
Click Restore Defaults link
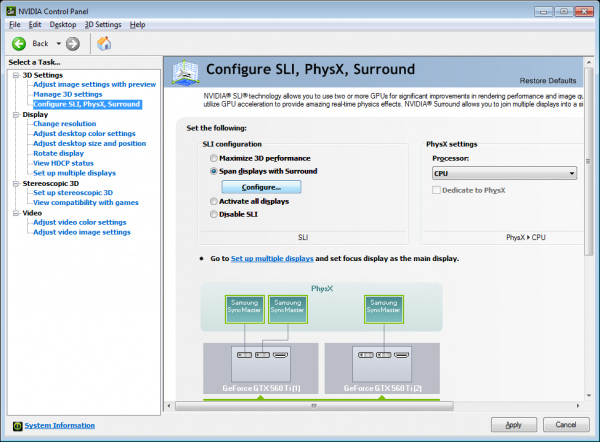(548, 81)
